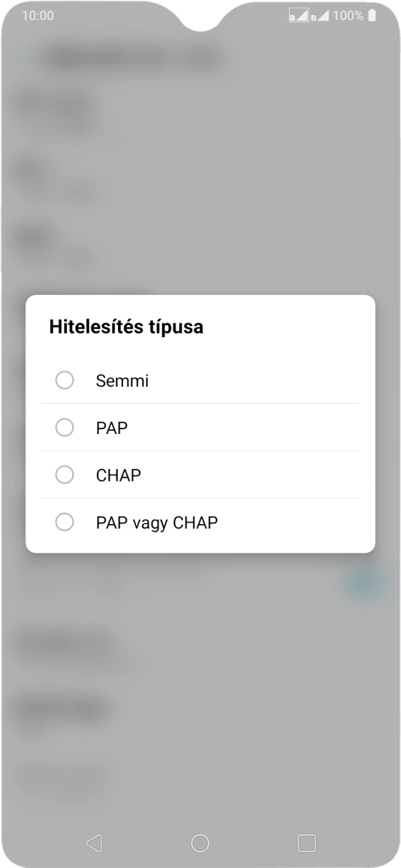Tap the "PAP" label text
This screenshot has width=401, height=868.
(111, 428)
